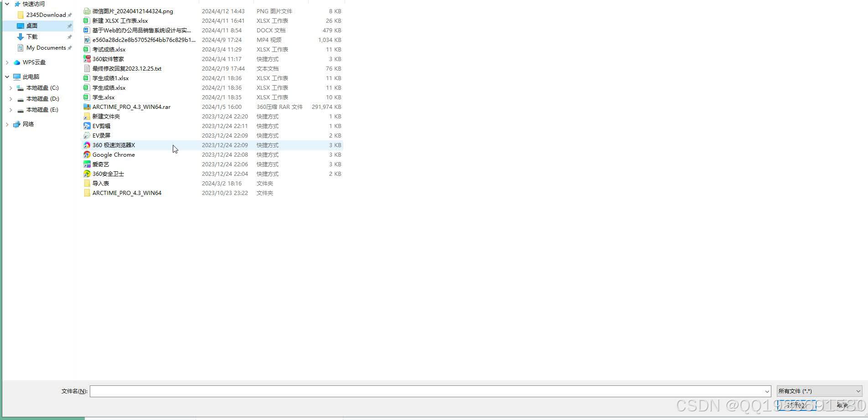Select the 最终修改回复2023.12.25.txt text file icon
Screen dimensions: 868x420
pyautogui.click(x=87, y=68)
